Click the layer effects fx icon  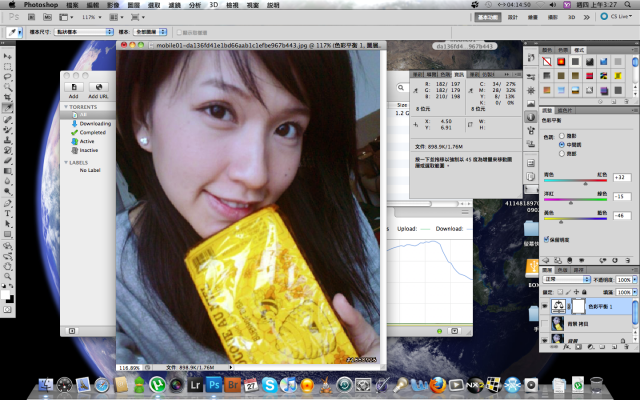pos(566,347)
